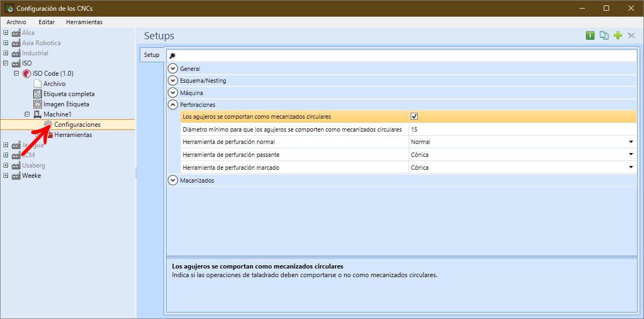Image resolution: width=644 pixels, height=319 pixels.
Task: Collapse the ISO tree node
Action: (x=6, y=63)
